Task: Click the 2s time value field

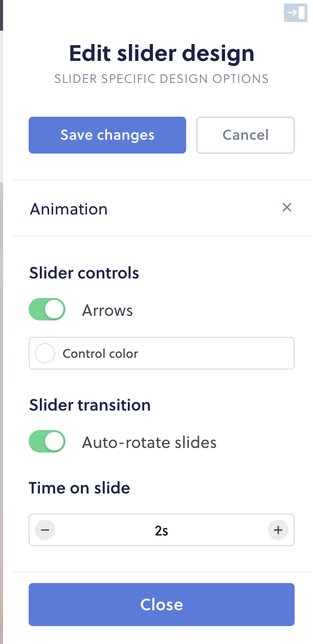Action: [162, 530]
